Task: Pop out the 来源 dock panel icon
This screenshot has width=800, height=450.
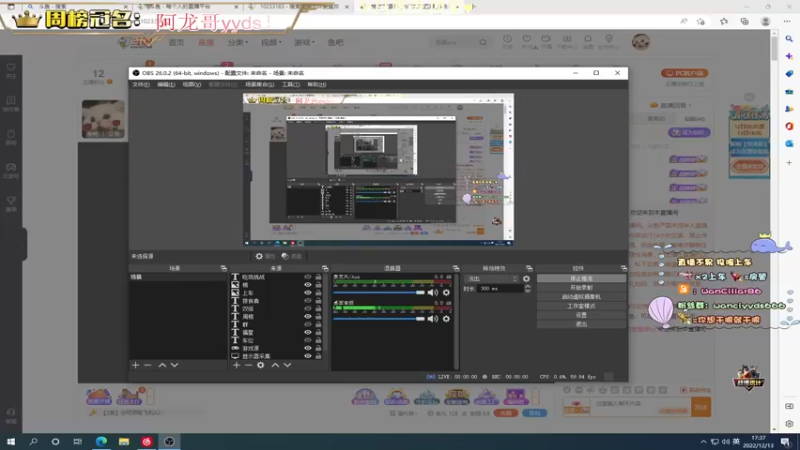Action: [325, 268]
